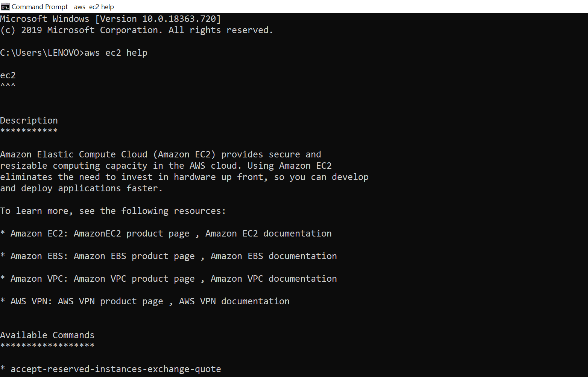Click the typed command "aws ec2 help"
Viewport: 588px width, 377px height.
pos(116,53)
